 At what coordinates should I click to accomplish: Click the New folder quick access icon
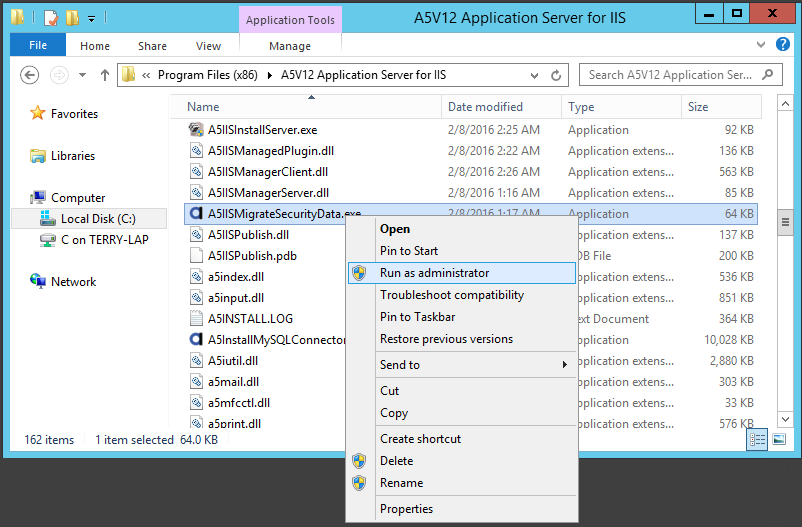point(72,18)
